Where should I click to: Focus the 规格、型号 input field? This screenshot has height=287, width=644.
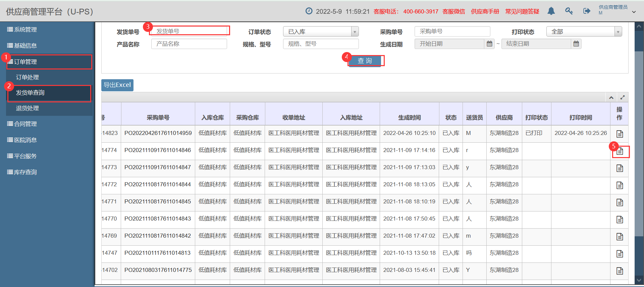coord(321,44)
